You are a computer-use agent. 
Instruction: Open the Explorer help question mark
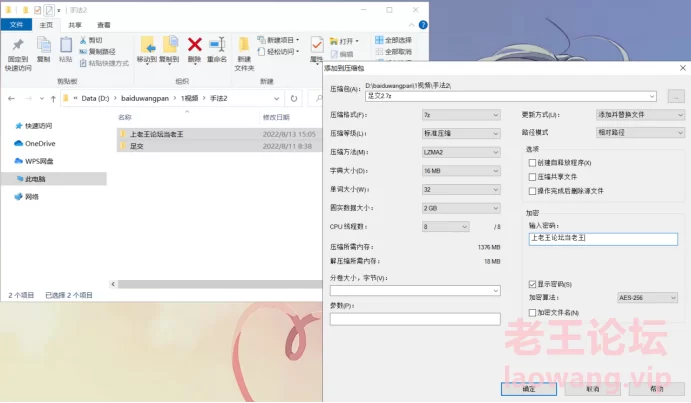[423, 25]
